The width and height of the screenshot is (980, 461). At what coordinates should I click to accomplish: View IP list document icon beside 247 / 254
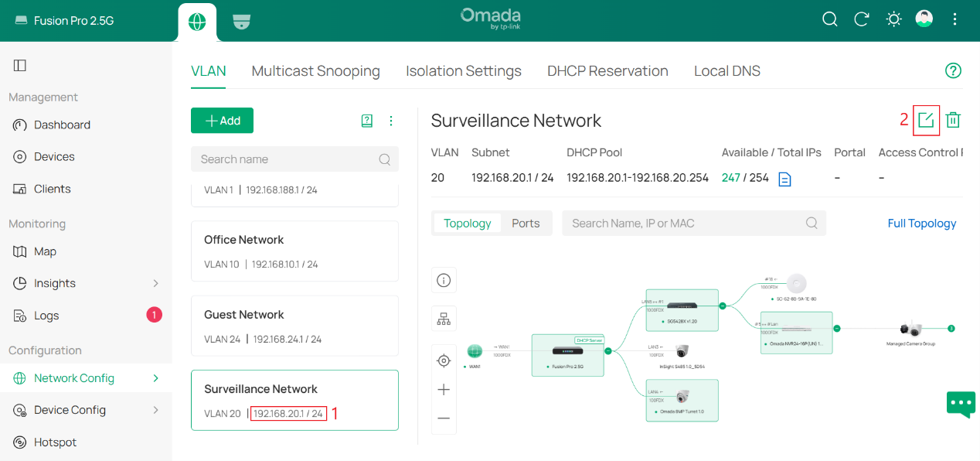(784, 179)
